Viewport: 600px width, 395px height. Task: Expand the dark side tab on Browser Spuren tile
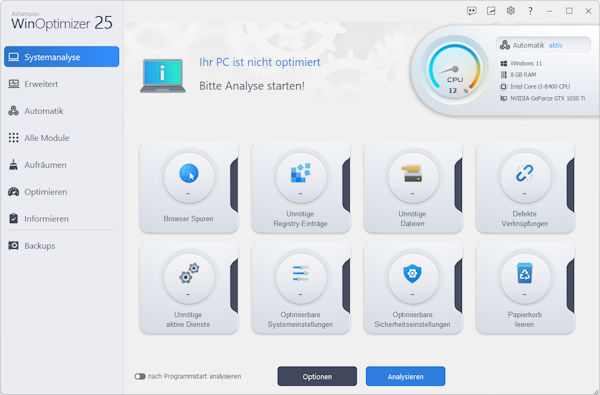(x=234, y=185)
